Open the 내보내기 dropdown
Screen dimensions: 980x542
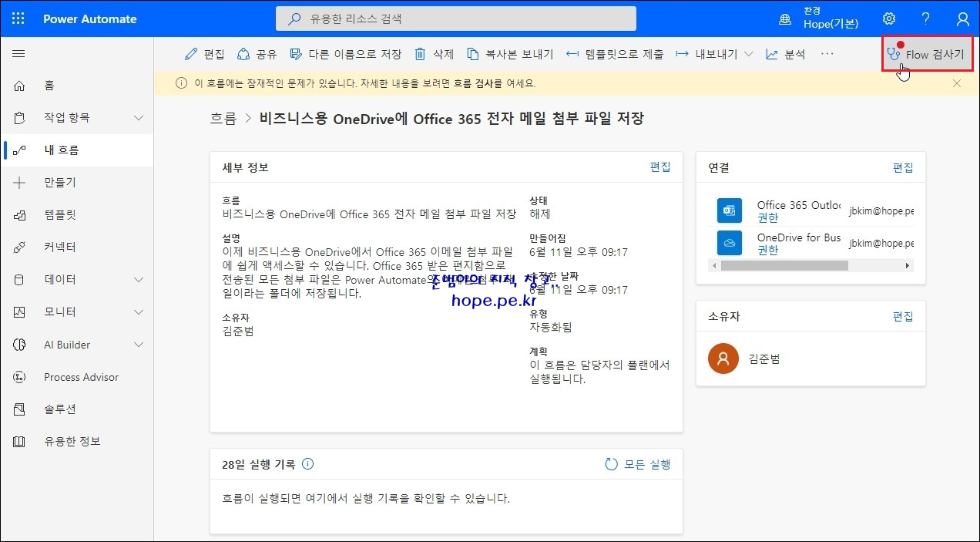[714, 54]
